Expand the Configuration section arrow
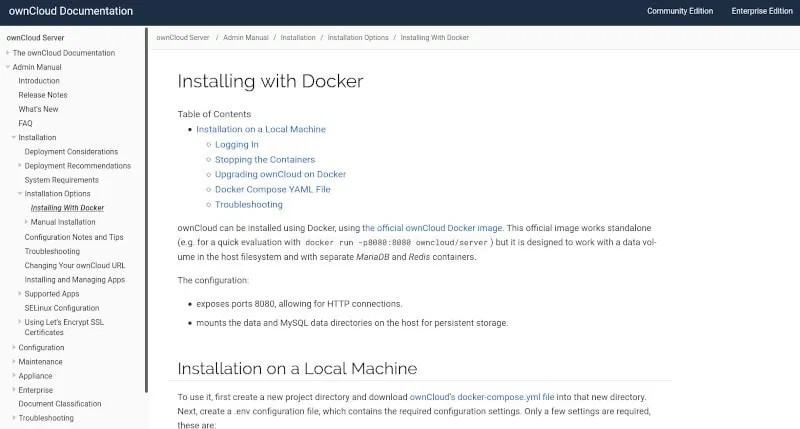This screenshot has height=429, width=800. (x=14, y=347)
